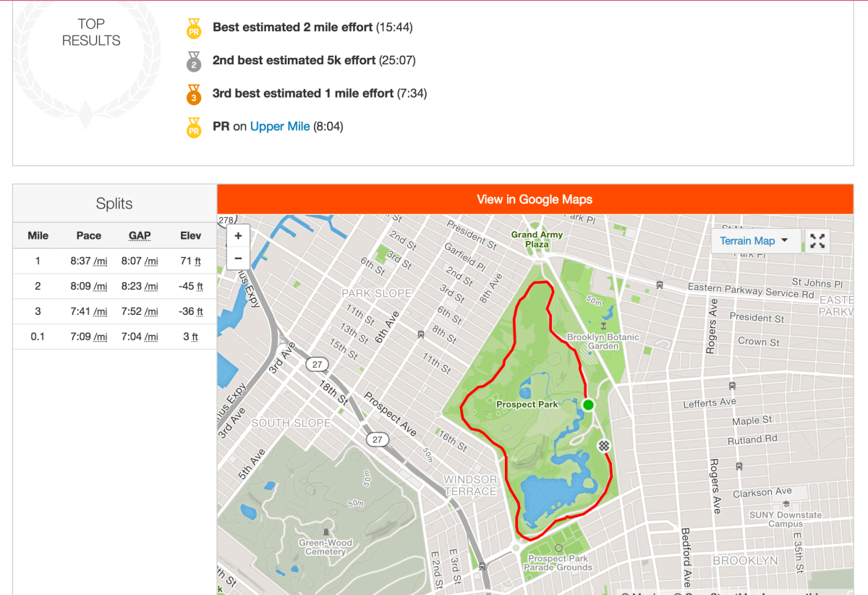Screen dimensions: 868x595
Task: Select the 0.1 mile split row
Action: tap(114, 337)
